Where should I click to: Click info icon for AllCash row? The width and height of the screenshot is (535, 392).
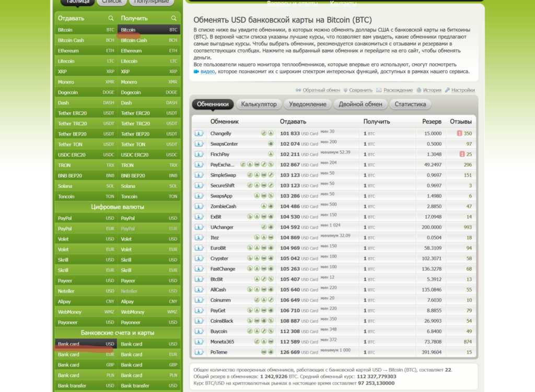pyautogui.click(x=199, y=290)
